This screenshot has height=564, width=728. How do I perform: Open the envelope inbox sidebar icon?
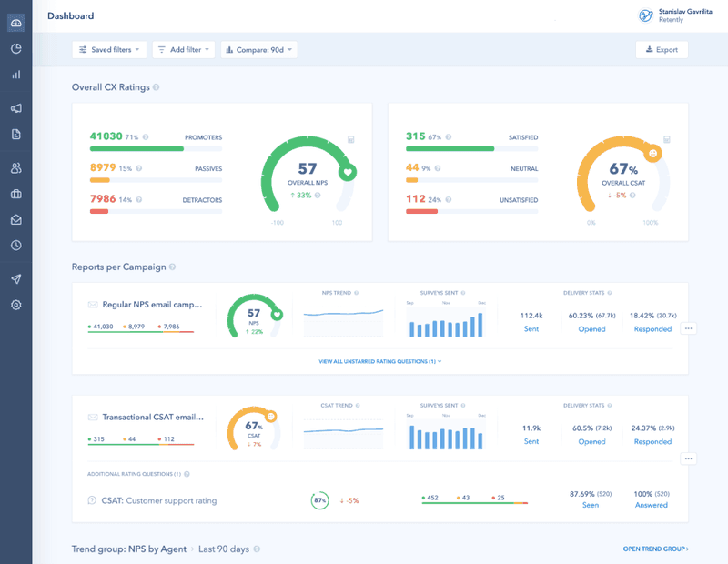point(15,219)
